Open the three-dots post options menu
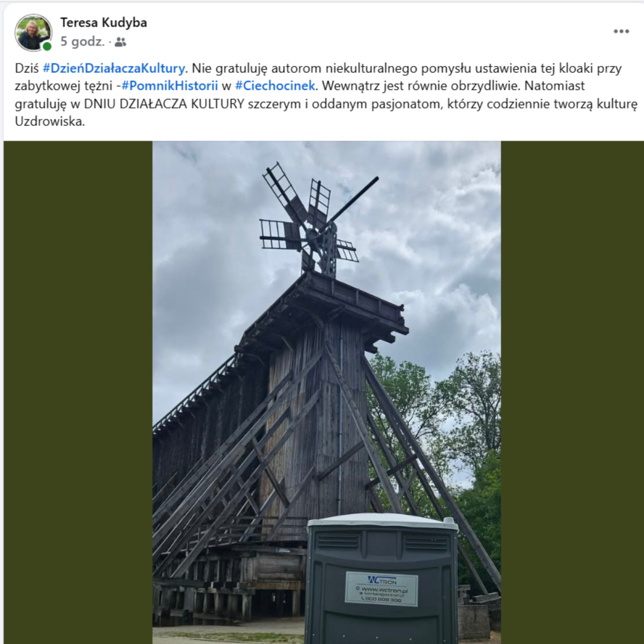The width and height of the screenshot is (644, 644). click(621, 31)
